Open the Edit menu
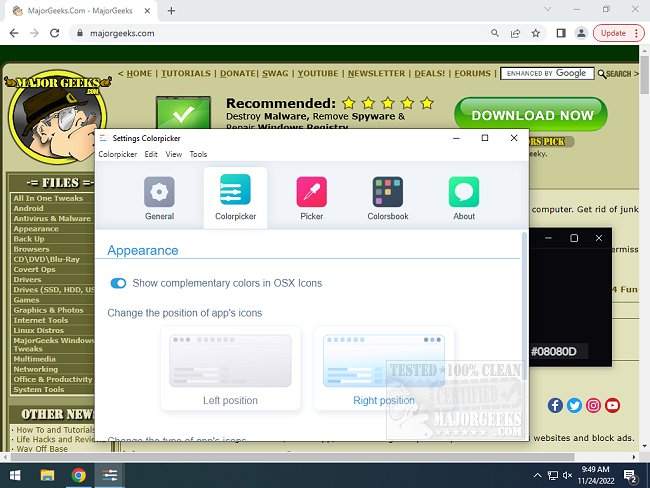Screen dimensions: 650x488 151,154
